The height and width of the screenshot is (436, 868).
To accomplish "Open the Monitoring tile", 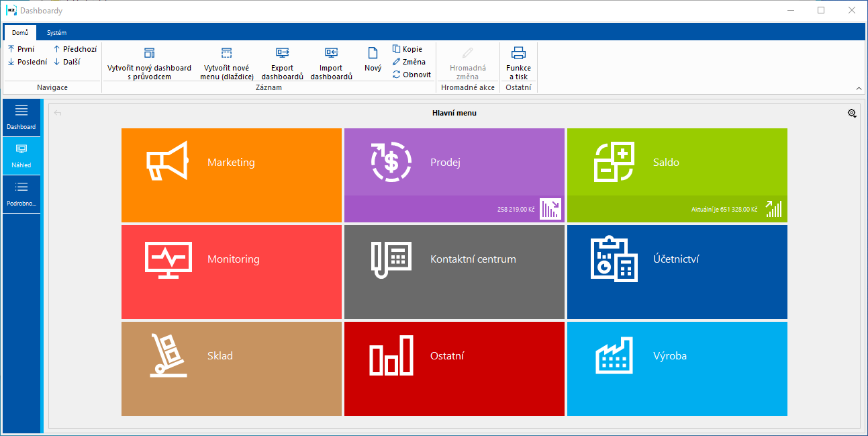I will 232,272.
